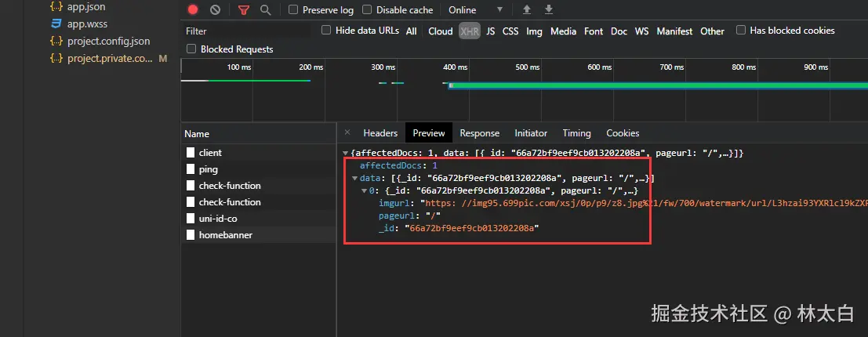Filter requests by Other
The height and width of the screenshot is (337, 868).
pos(712,31)
